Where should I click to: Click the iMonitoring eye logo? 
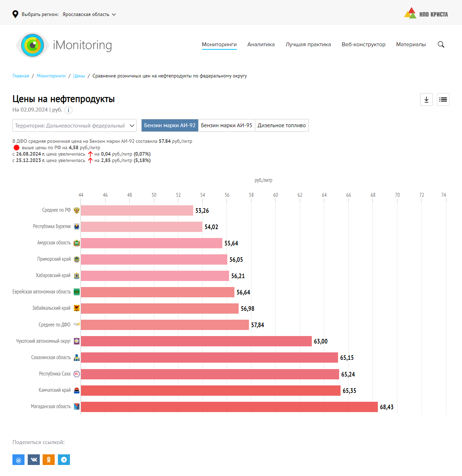point(32,45)
